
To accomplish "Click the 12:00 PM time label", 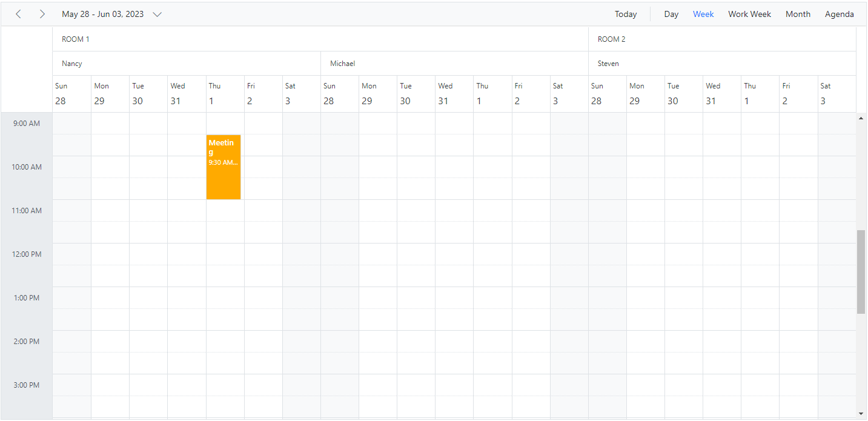I will pos(27,254).
